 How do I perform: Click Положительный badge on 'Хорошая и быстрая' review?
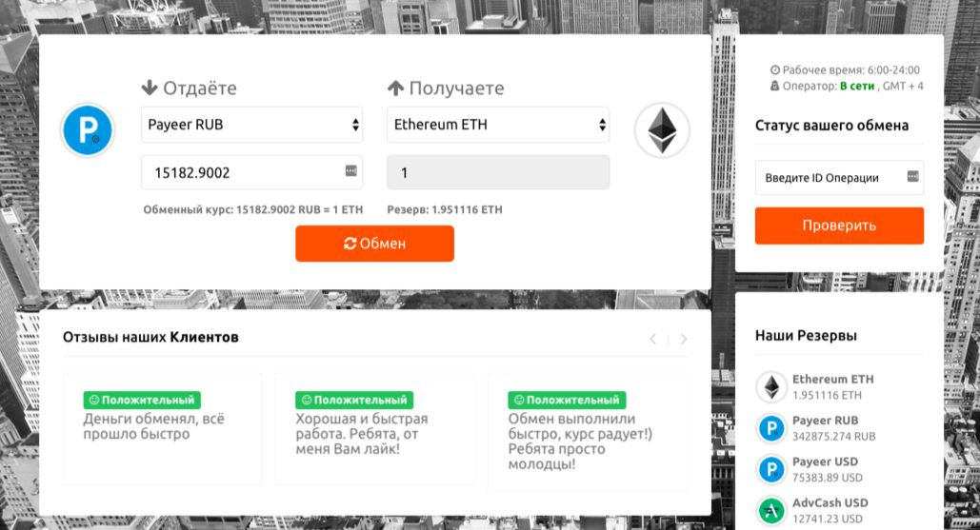coord(353,401)
